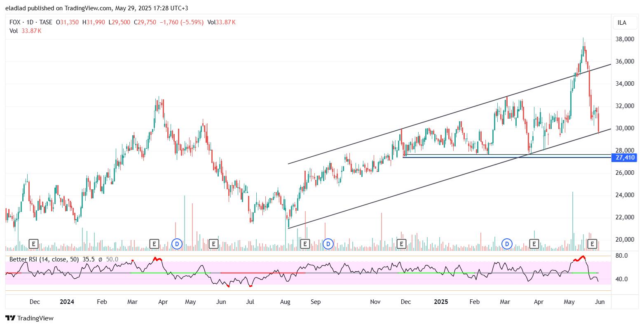Screen dimensions: 644x327
Task: Click the publisher header text by eladlad
Action: click(97, 8)
